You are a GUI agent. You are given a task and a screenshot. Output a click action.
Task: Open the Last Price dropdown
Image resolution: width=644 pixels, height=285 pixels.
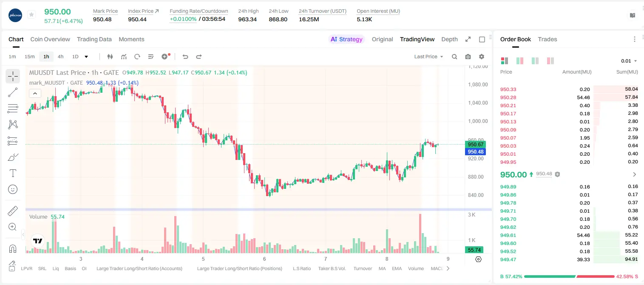point(428,57)
